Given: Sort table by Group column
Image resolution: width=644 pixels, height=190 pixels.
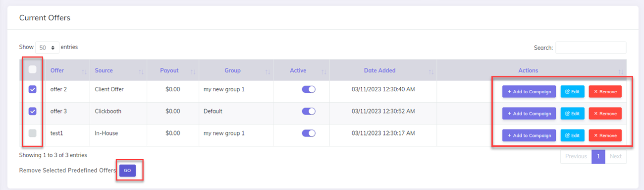Looking at the screenshot, I should 236,70.
